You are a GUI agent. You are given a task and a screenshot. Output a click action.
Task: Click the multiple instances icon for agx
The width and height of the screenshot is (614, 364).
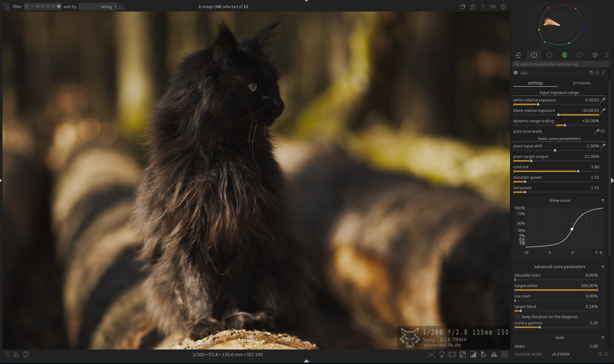[x=591, y=73]
